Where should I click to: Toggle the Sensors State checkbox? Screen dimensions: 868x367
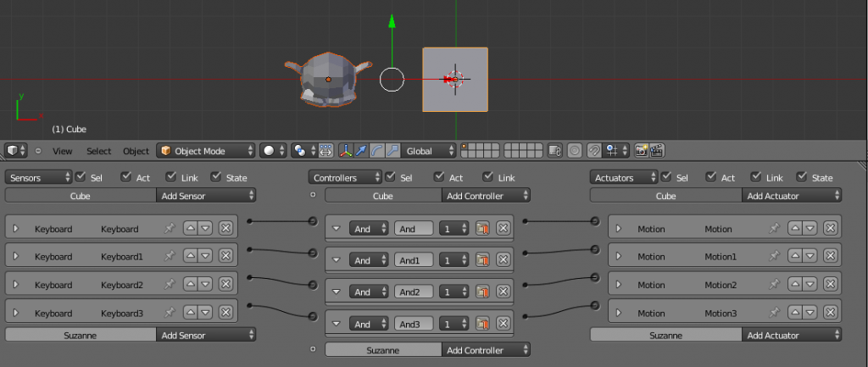pyautogui.click(x=216, y=177)
